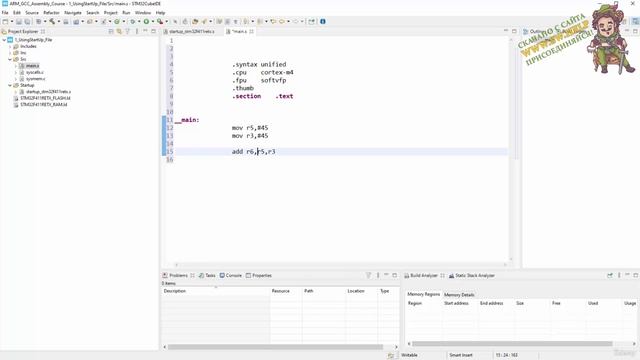Click the Build hammer icon
The width and height of the screenshot is (640, 360).
tap(52, 22)
